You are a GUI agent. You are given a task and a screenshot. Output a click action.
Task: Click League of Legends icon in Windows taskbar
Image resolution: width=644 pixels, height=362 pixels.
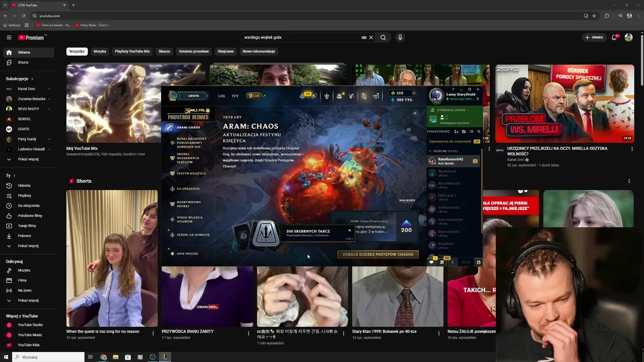165,357
